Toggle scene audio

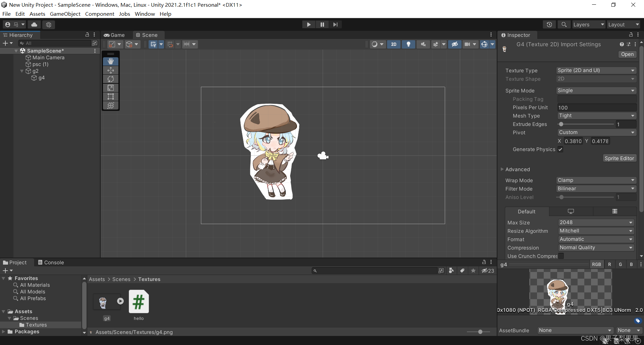[423, 44]
